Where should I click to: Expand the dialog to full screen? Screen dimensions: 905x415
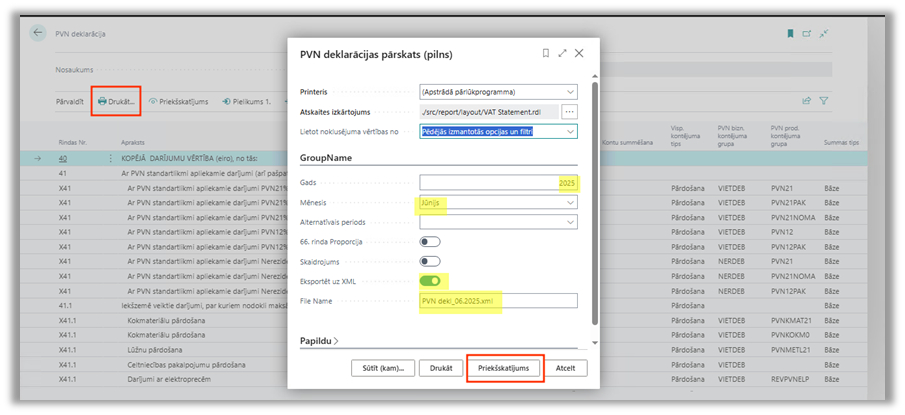(562, 53)
